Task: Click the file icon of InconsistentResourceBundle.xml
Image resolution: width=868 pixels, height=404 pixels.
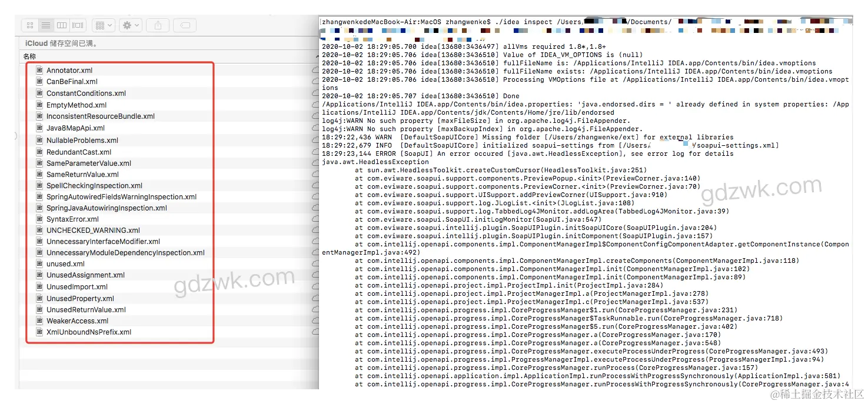Action: click(x=40, y=116)
